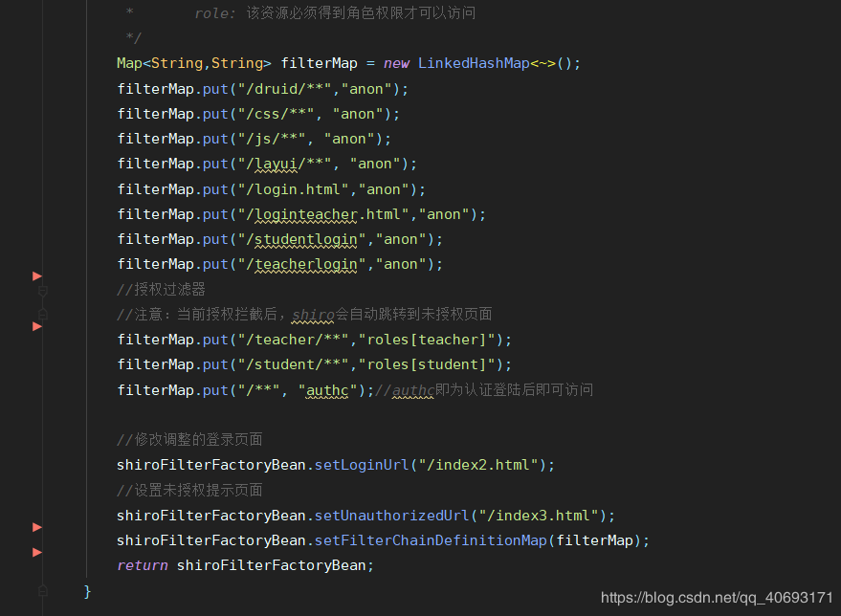841x616 pixels.
Task: Click the //设置未授权提示页面 comment
Action: 189,490
